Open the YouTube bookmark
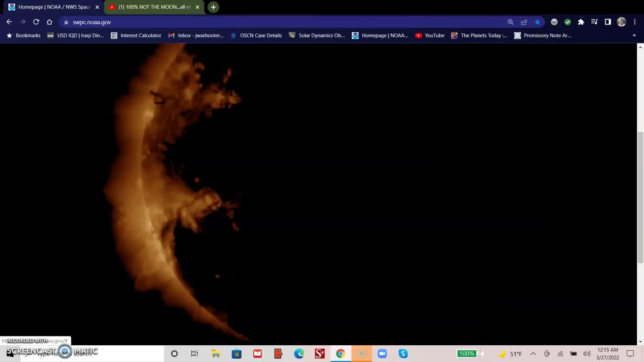Image resolution: width=644 pixels, height=362 pixels. click(430, 36)
